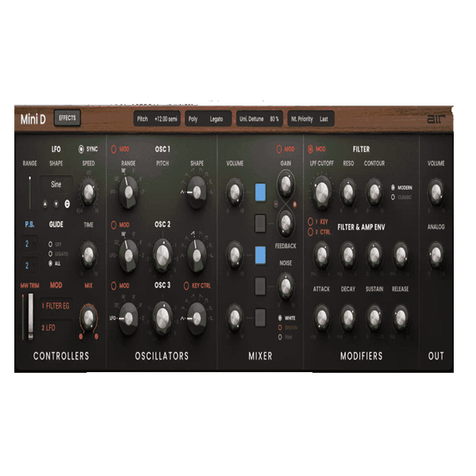Click the MOD MIX knob
Viewport: 476px width, 476px height.
(88, 318)
